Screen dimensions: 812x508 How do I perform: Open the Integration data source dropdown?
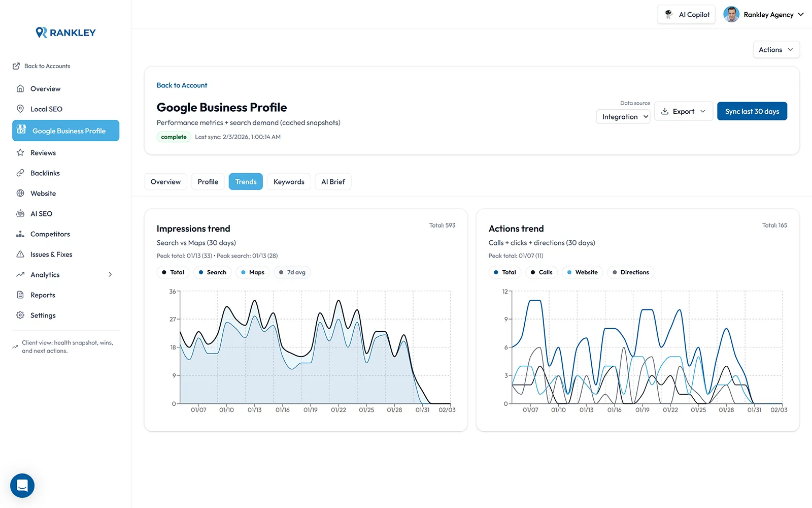coord(623,116)
